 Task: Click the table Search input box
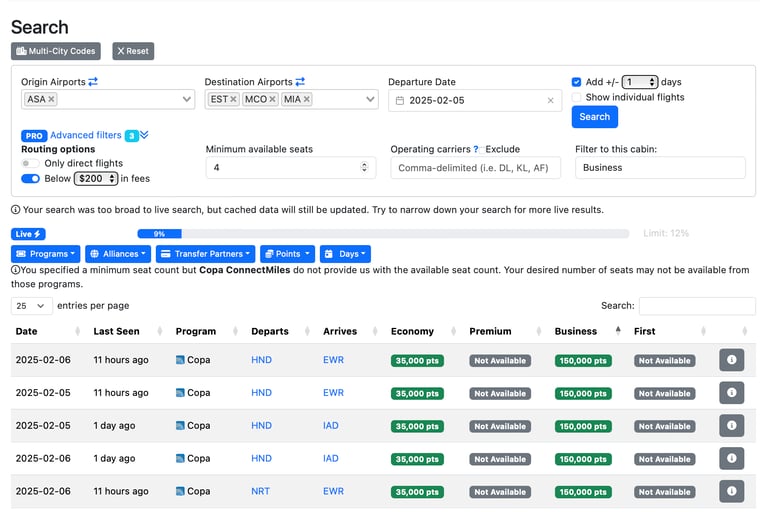tap(697, 306)
